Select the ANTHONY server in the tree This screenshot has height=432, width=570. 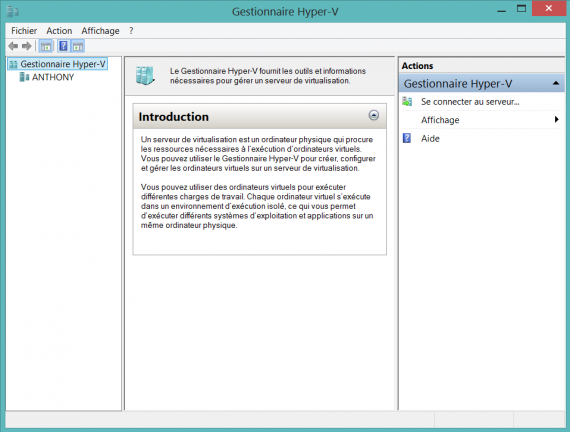(x=53, y=77)
